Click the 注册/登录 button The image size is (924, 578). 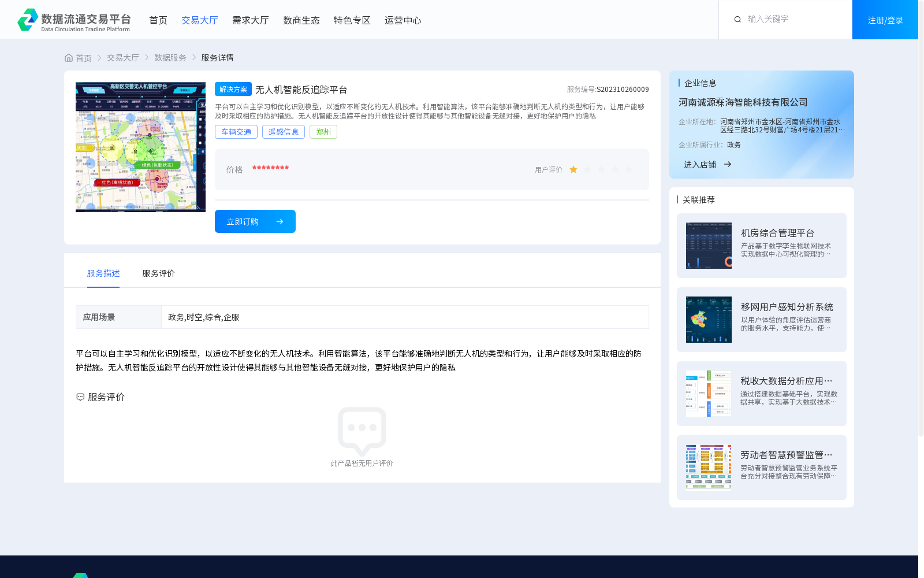tap(885, 20)
